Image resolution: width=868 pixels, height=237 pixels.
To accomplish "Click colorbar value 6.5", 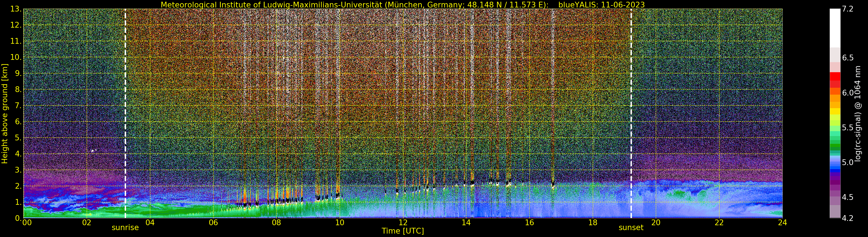I will [x=848, y=58].
